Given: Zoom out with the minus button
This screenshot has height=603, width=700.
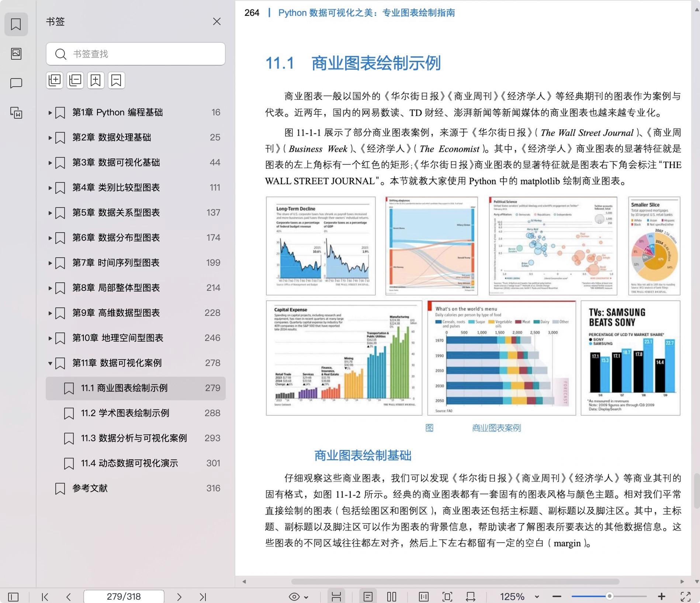Looking at the screenshot, I should click(x=557, y=597).
